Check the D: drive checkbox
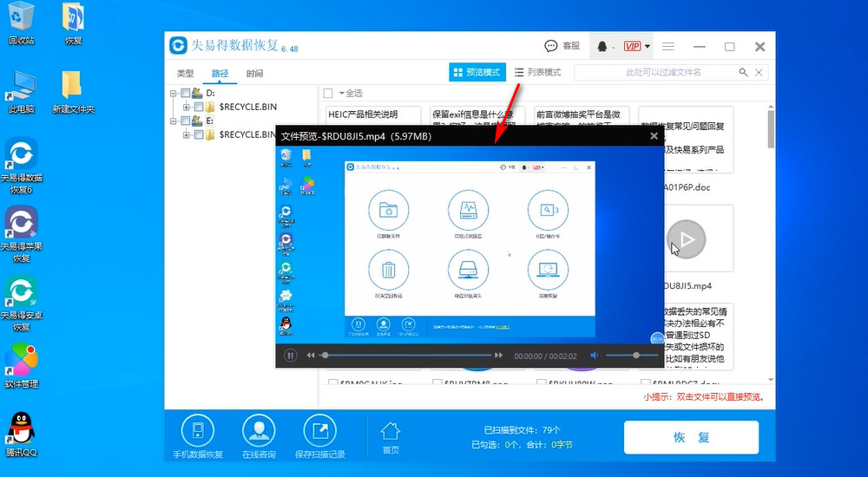Viewport: 868px width, 477px height. pos(186,93)
